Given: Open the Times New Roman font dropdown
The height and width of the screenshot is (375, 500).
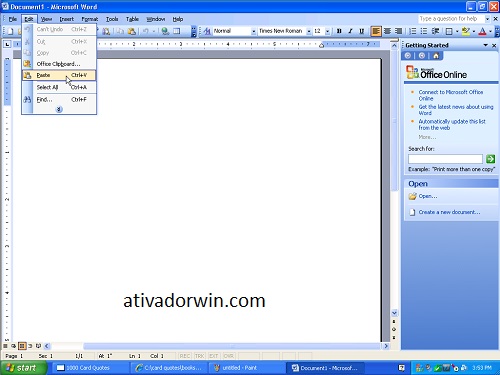Looking at the screenshot, I should click(x=309, y=31).
